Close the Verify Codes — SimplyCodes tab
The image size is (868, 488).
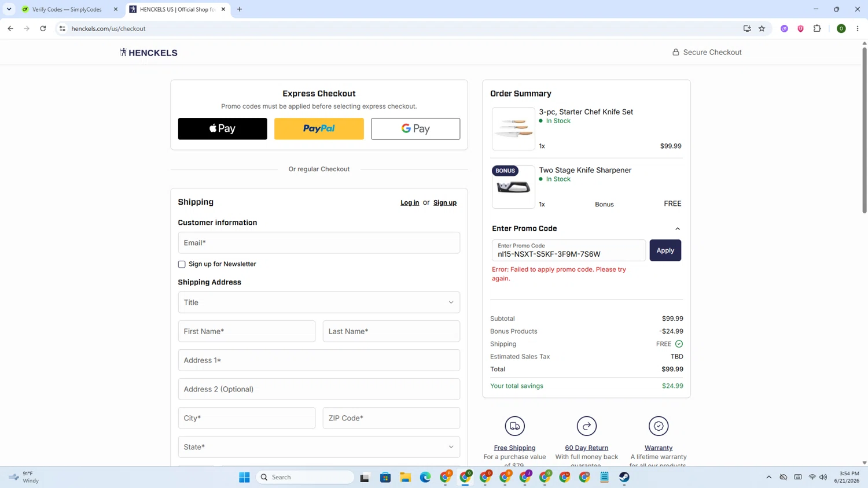pos(116,9)
